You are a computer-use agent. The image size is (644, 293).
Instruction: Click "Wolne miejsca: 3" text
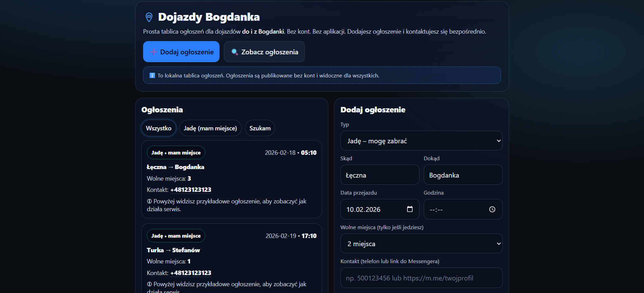click(x=169, y=178)
